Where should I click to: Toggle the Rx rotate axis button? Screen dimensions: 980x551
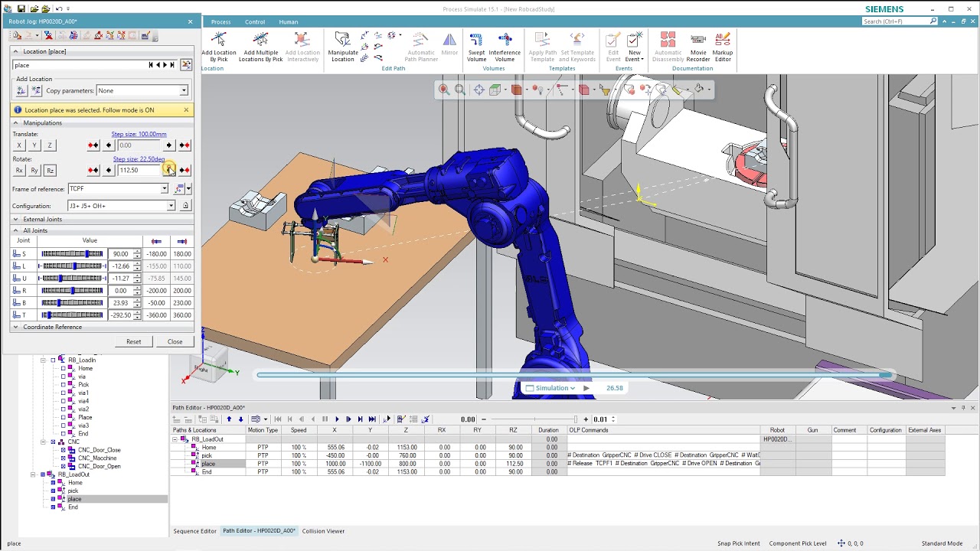tap(19, 171)
